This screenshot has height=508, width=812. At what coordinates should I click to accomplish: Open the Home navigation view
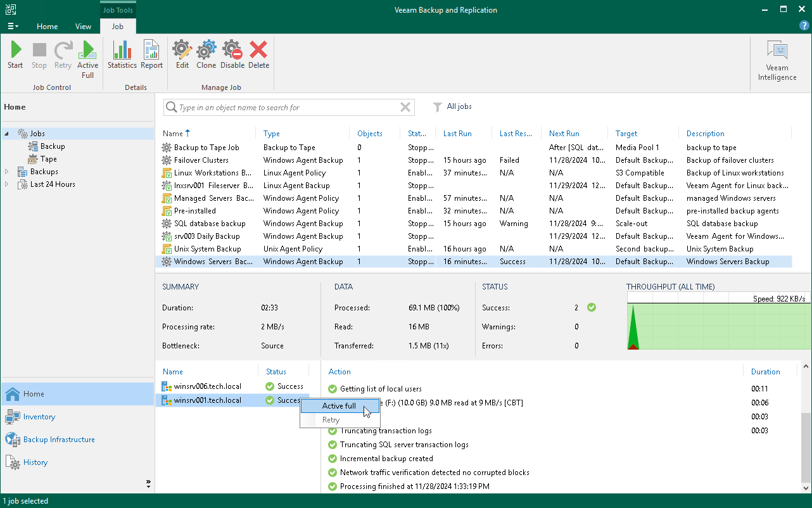point(77,394)
